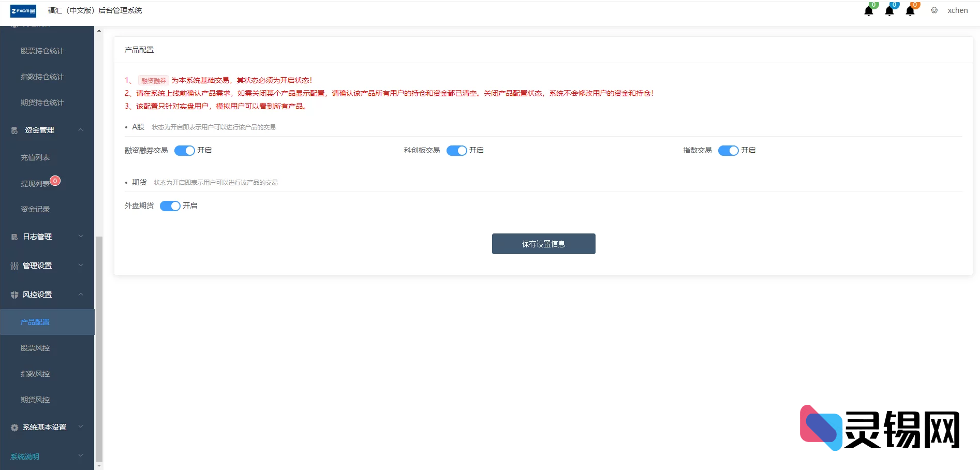Click the third notification bell with orange badge

pos(910,11)
